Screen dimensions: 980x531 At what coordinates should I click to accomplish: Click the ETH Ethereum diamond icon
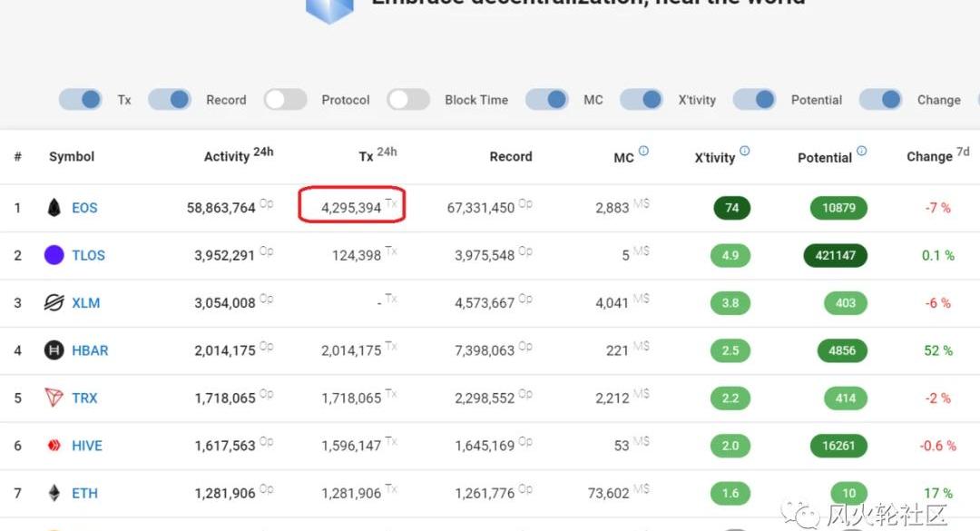(54, 493)
